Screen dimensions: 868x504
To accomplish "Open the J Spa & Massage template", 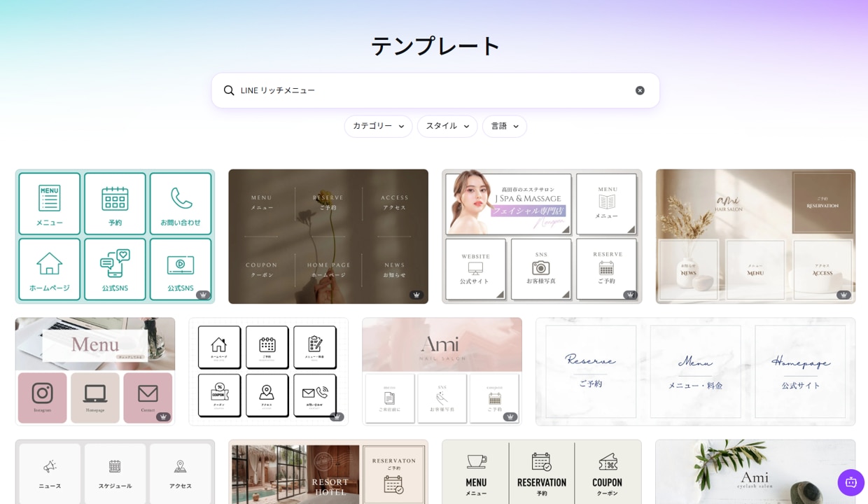I will [542, 237].
